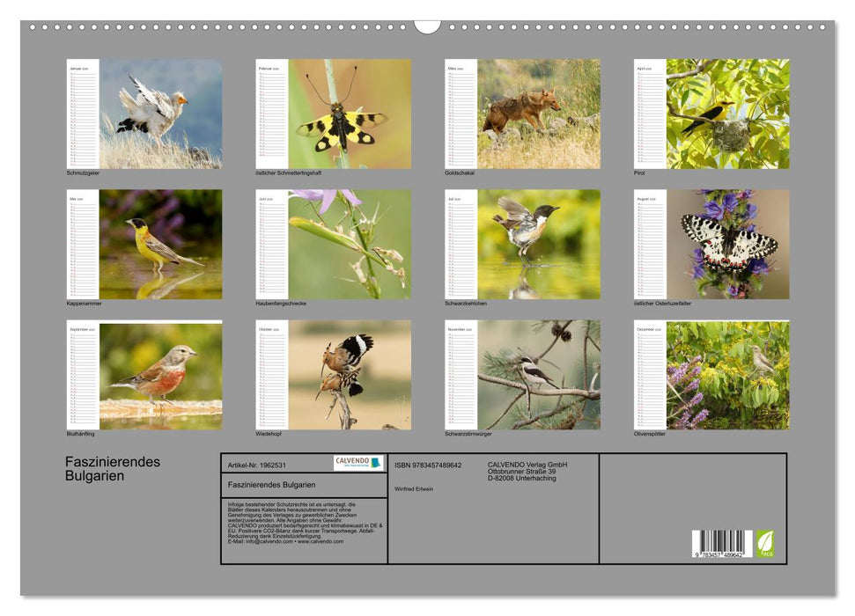The height and width of the screenshot is (616, 855).
Task: Open the Schmutzgeier January photo
Action: [x=160, y=114]
